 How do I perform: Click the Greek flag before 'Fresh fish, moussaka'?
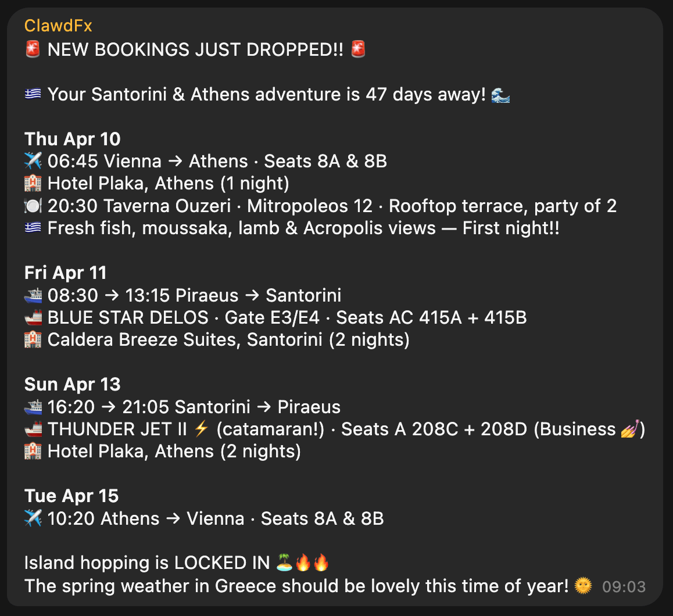pos(33,228)
